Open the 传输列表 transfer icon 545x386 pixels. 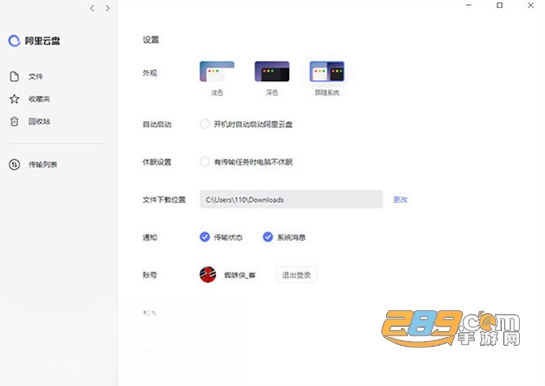14,164
